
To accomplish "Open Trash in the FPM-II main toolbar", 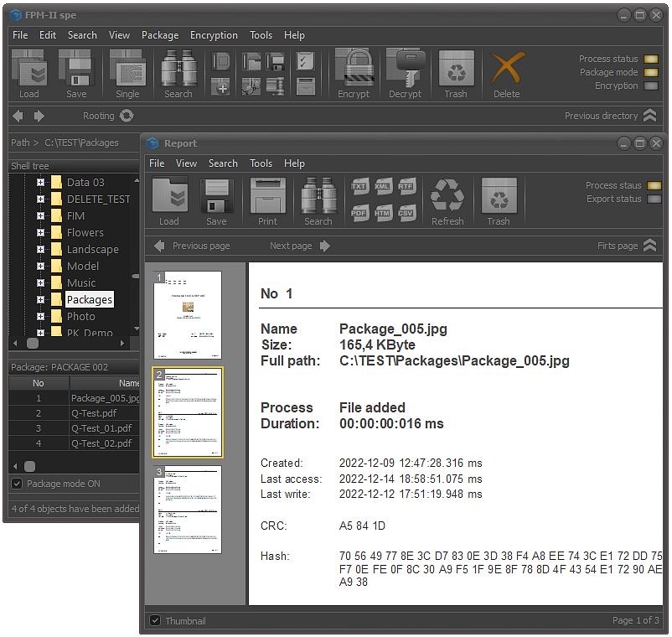I will coord(456,74).
